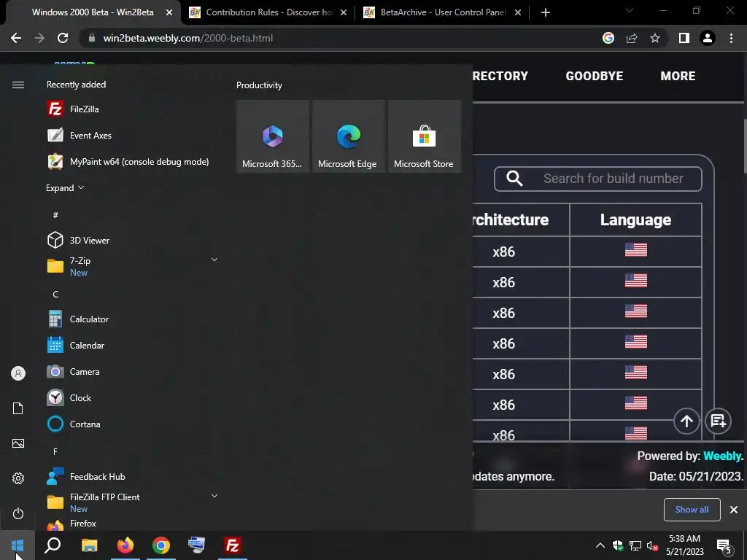Viewport: 747px width, 560px height.
Task: Click Search for build number field
Action: click(598, 179)
